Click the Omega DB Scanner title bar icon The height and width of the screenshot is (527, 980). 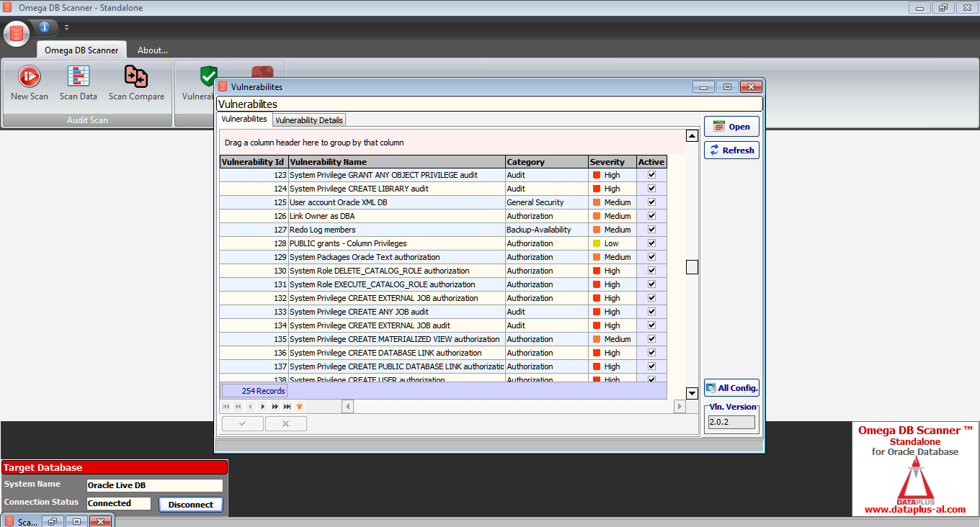coord(9,8)
